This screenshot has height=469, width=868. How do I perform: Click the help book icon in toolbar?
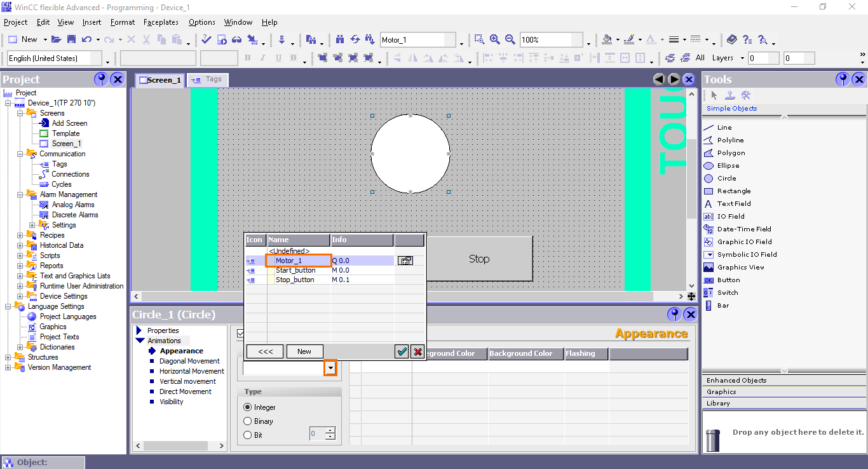pos(732,39)
